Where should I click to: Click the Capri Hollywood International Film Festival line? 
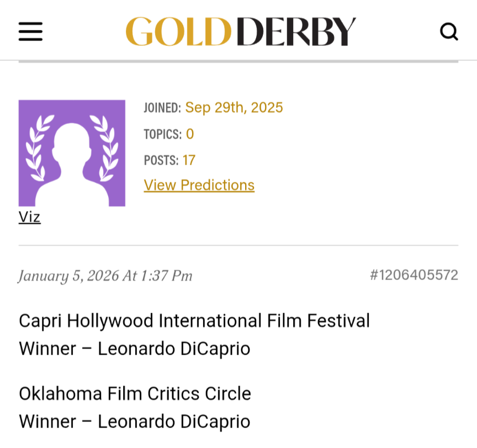click(x=194, y=320)
